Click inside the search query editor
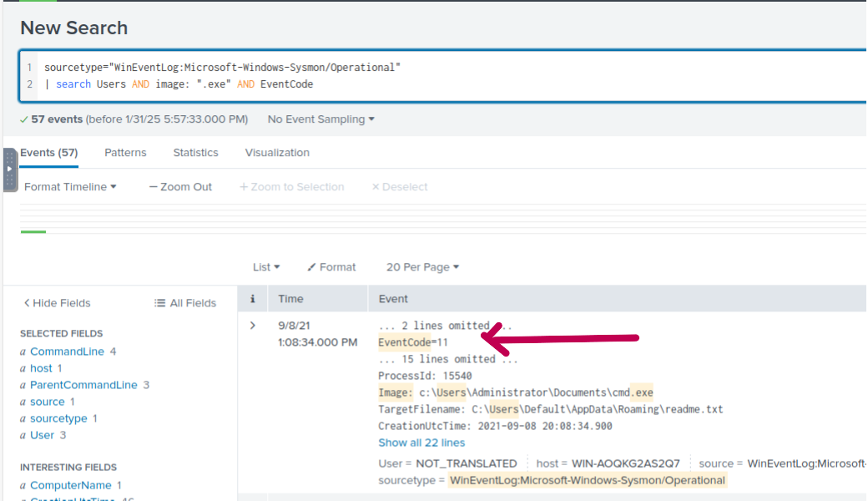Screen dimensions: 868x501 click(451, 75)
